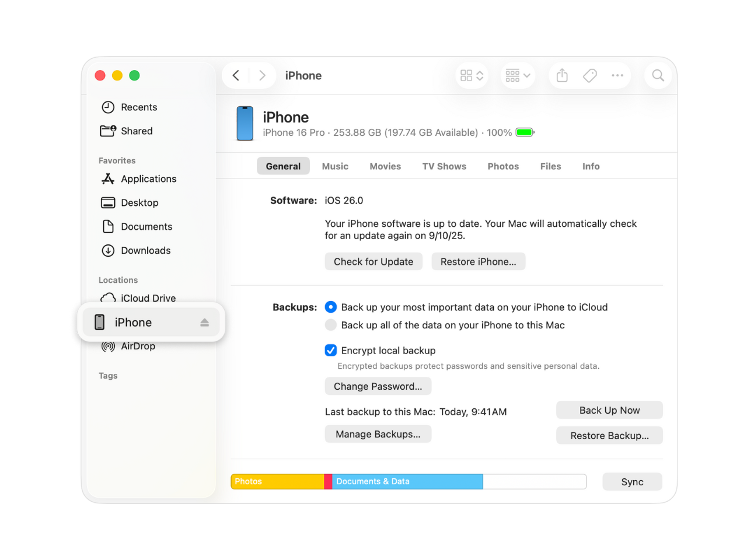Open Downloads in the sidebar
747x560 pixels.
point(146,251)
